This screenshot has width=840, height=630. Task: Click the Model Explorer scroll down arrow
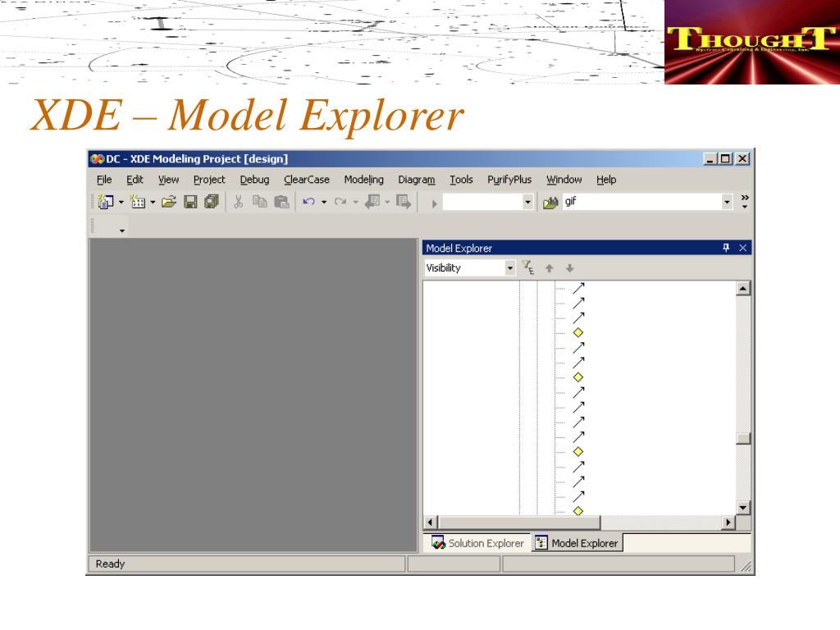coord(742,507)
